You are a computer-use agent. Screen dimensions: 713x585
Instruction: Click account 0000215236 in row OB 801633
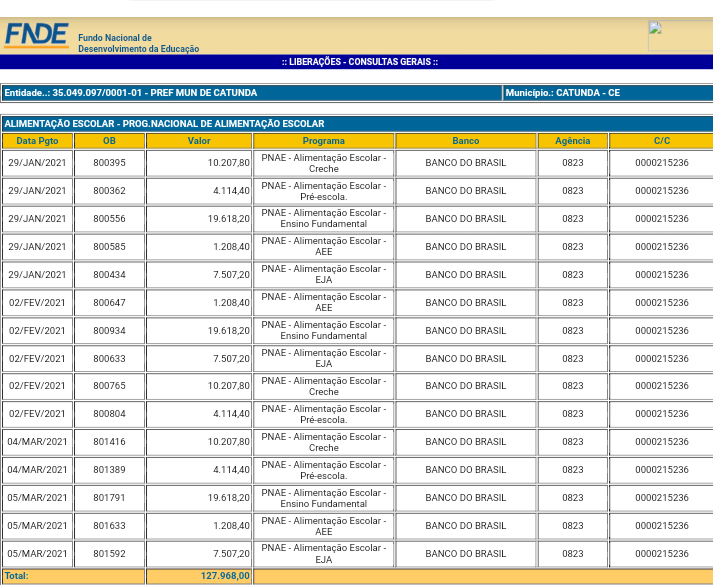click(x=662, y=526)
